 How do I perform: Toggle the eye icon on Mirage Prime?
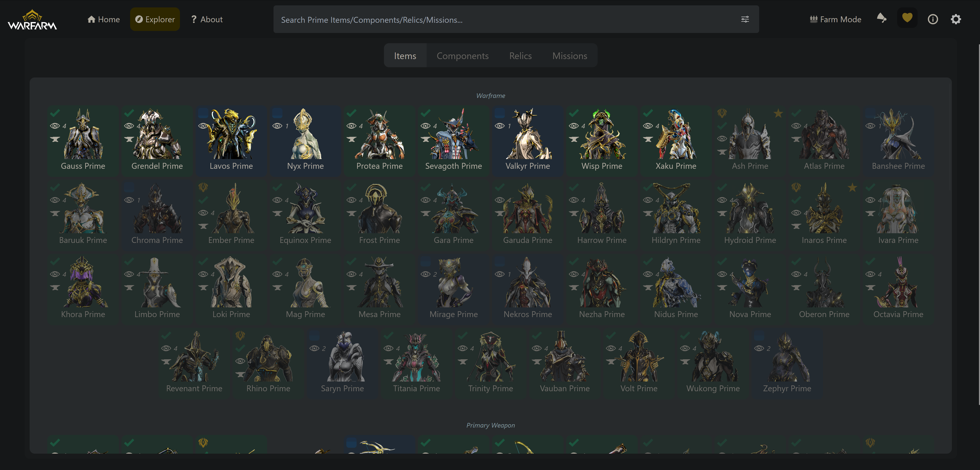pyautogui.click(x=426, y=274)
